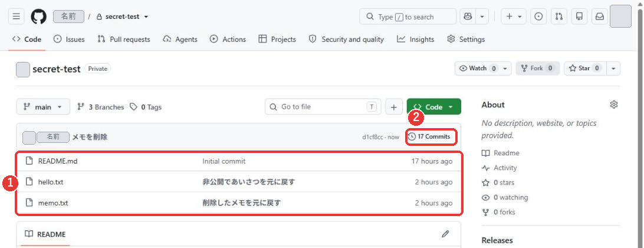The height and width of the screenshot is (248, 644).
Task: Open the README.md file
Action: [x=58, y=161]
